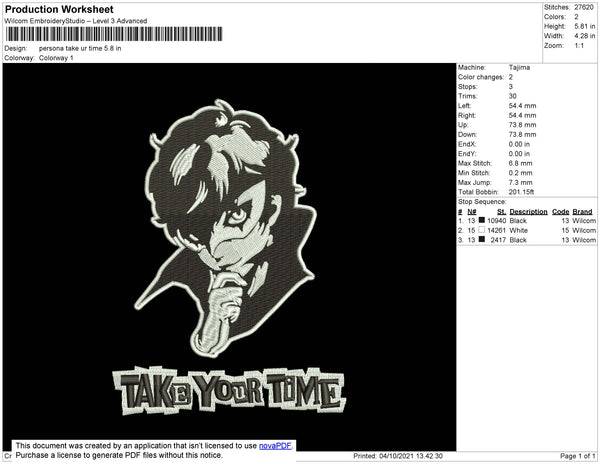
Task: Click the 'Up:' measurement label
Action: (x=463, y=125)
